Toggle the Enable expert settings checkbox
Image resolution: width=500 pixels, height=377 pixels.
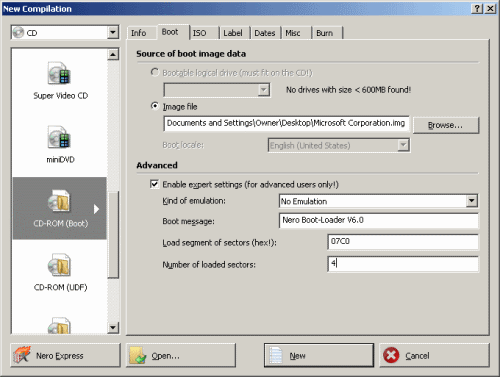point(154,184)
